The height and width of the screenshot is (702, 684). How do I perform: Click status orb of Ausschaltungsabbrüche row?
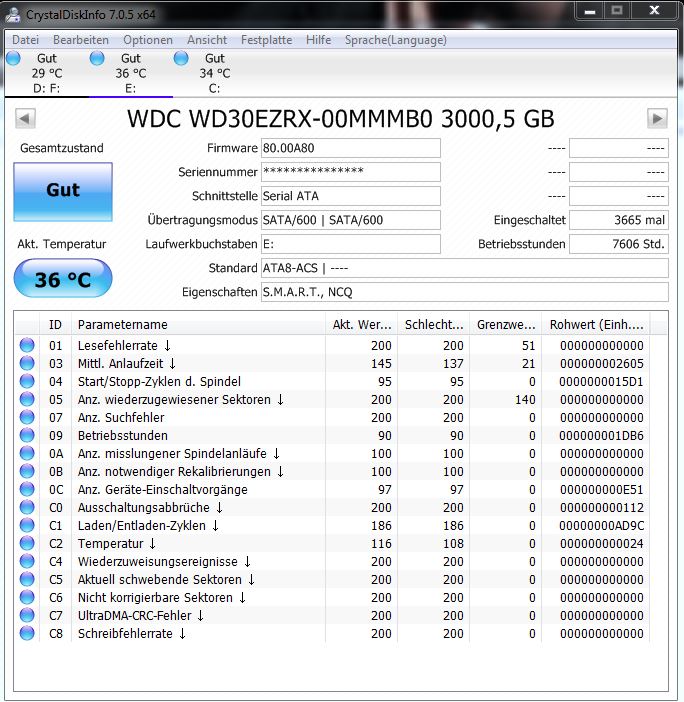[x=27, y=507]
